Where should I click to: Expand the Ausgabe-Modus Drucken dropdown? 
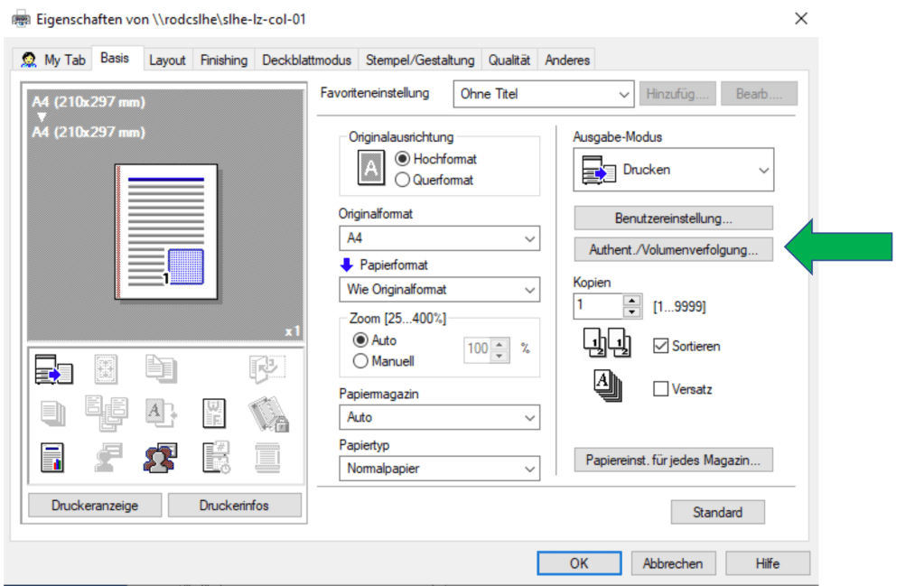click(x=673, y=170)
